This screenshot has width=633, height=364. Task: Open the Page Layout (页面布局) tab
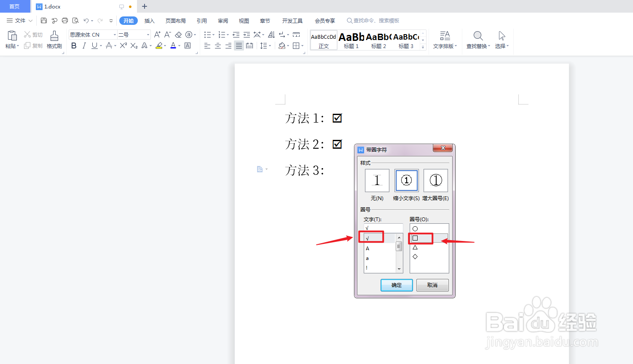pyautogui.click(x=175, y=21)
